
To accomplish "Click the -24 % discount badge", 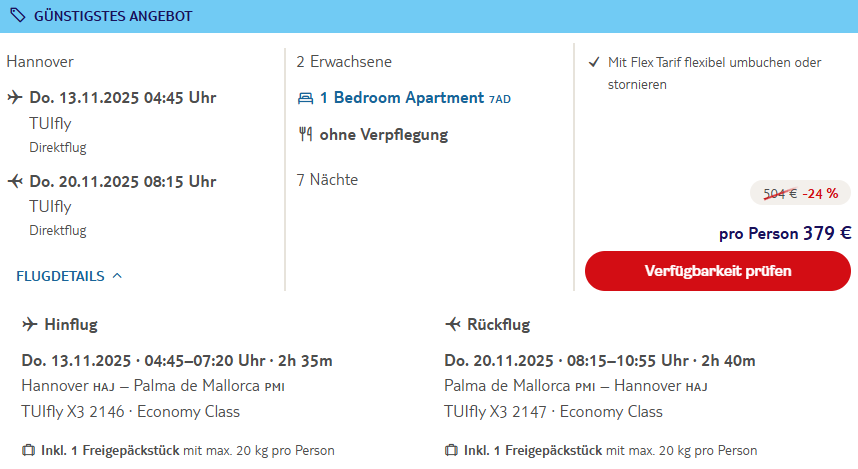I will 820,193.
